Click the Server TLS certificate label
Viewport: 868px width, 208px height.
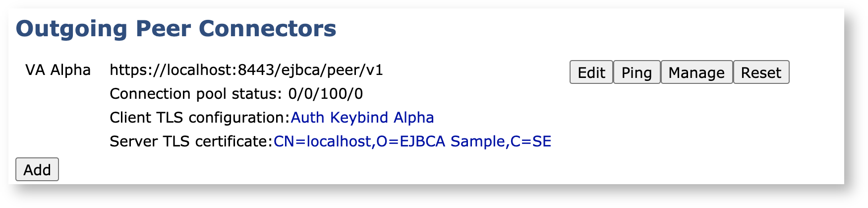click(191, 141)
